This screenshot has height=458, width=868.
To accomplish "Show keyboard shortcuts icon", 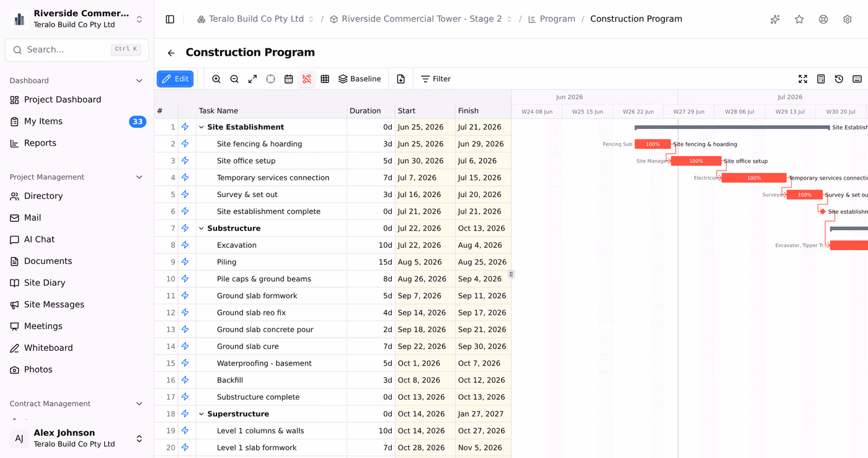I will pos(857,79).
